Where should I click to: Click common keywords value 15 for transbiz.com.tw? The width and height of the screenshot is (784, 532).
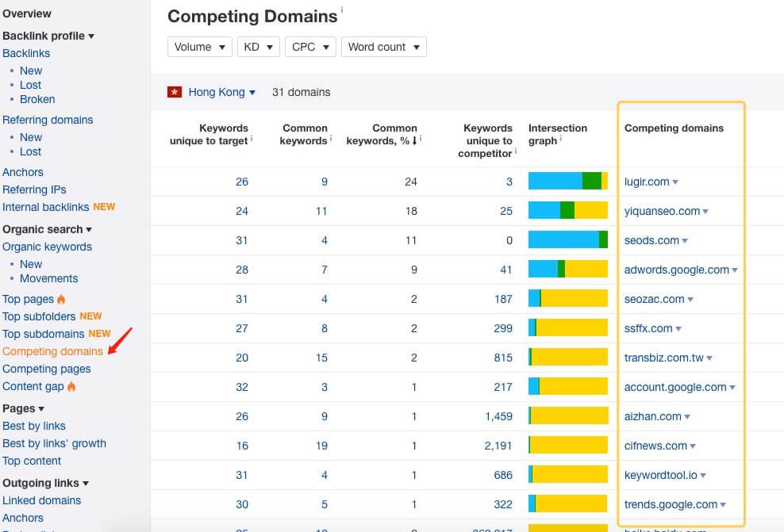(321, 358)
